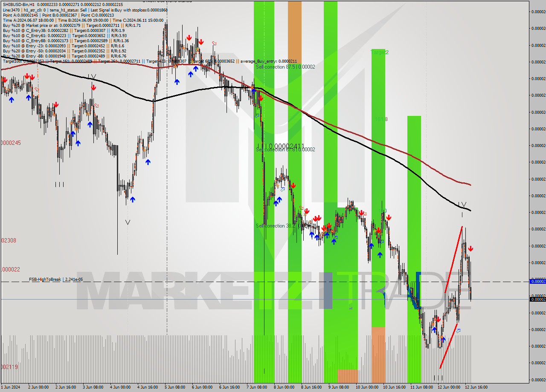Click the 'Buy %10 @ C_Entry38' line
This screenshot has width=546, height=392.
pos(64,30)
